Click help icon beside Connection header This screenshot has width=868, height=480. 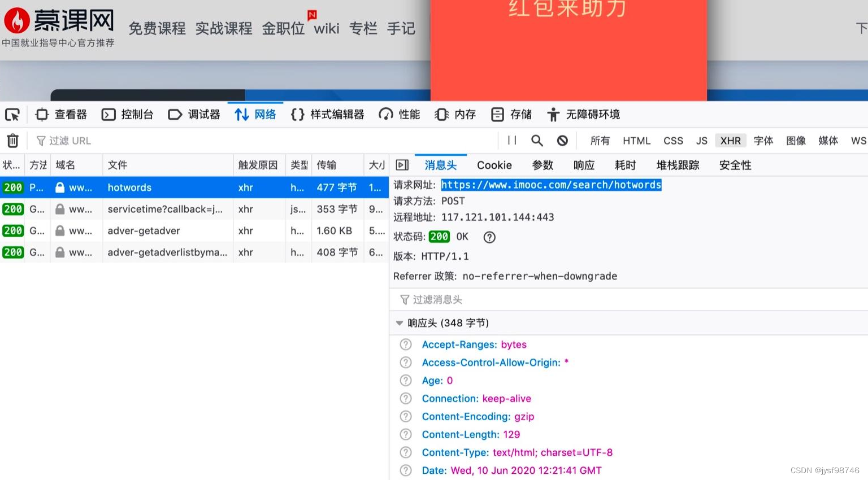point(406,399)
